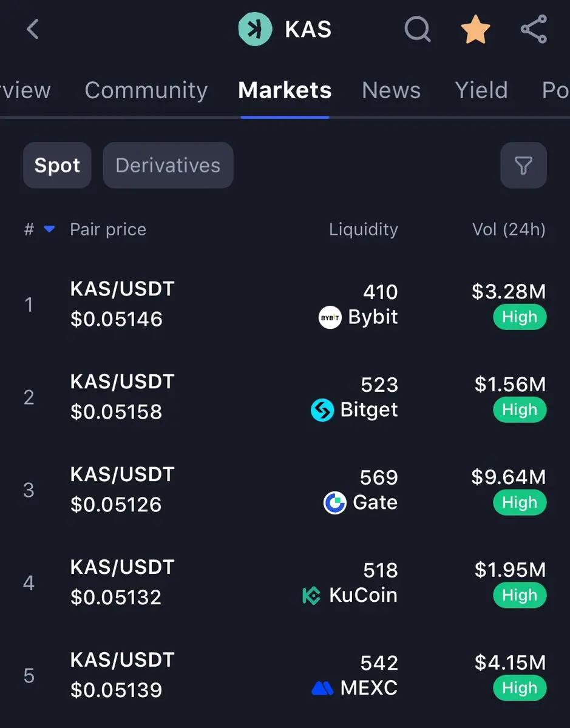Open the Gate KAS/USDT pair at $0.05126
Image resolution: width=570 pixels, height=728 pixels.
point(285,490)
